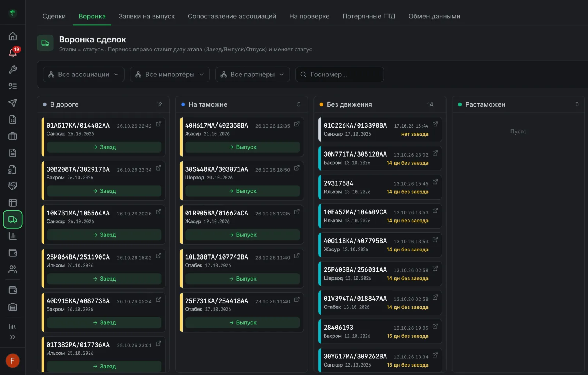Image resolution: width=588 pixels, height=375 pixels.
Task: Open the handshake partners icon
Action: (12, 186)
